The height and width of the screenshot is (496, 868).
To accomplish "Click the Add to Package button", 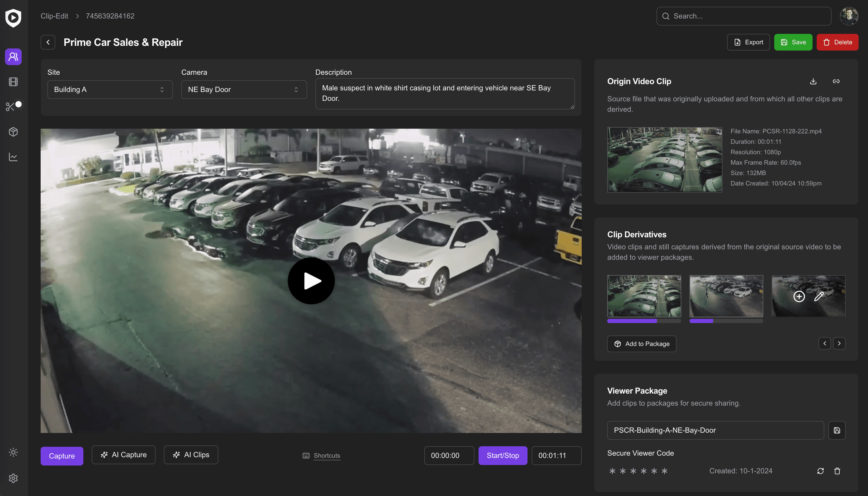I will coord(641,344).
